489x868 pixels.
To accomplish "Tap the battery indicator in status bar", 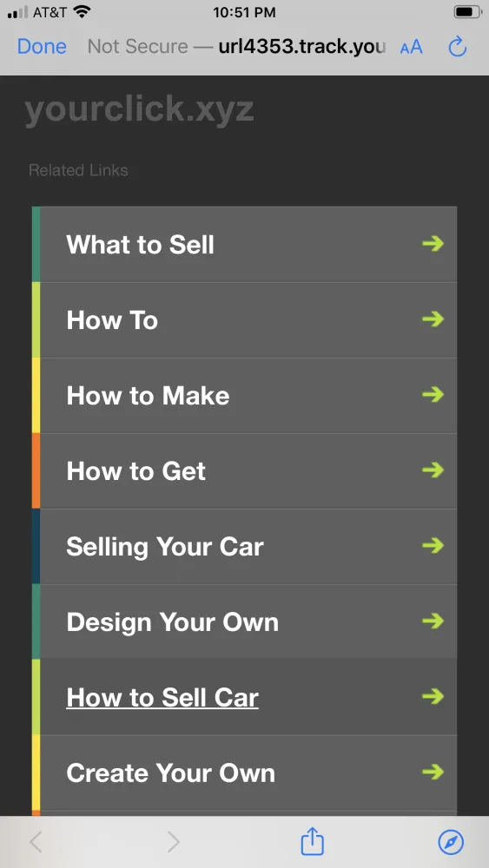I will 466,12.
